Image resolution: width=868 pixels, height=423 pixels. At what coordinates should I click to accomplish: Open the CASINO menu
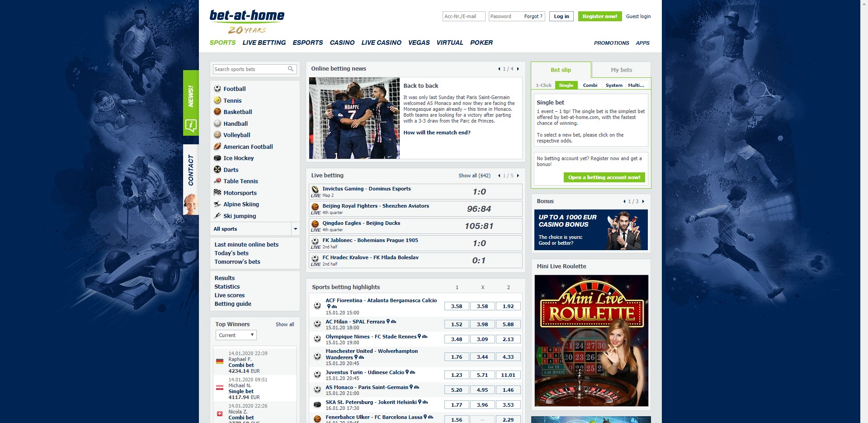(342, 43)
